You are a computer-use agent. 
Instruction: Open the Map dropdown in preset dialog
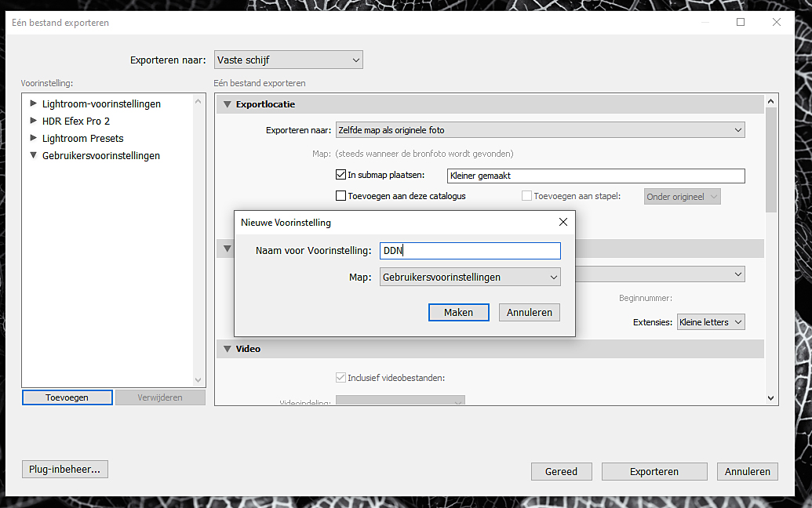point(469,277)
